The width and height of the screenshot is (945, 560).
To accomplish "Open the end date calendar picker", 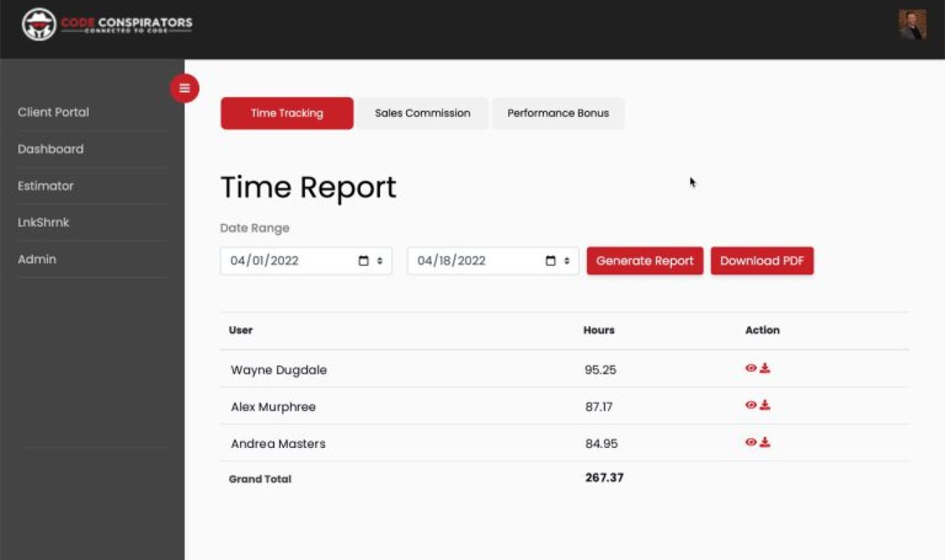I will point(550,260).
